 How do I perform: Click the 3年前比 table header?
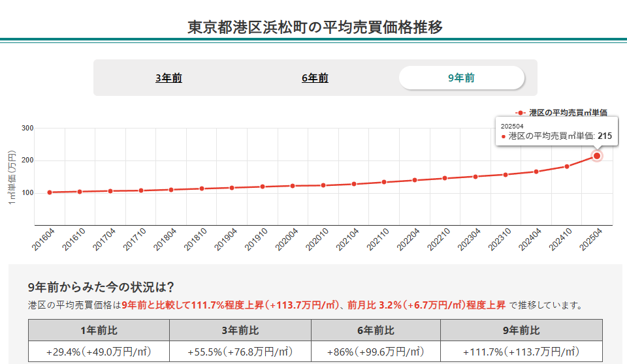[x=240, y=330]
